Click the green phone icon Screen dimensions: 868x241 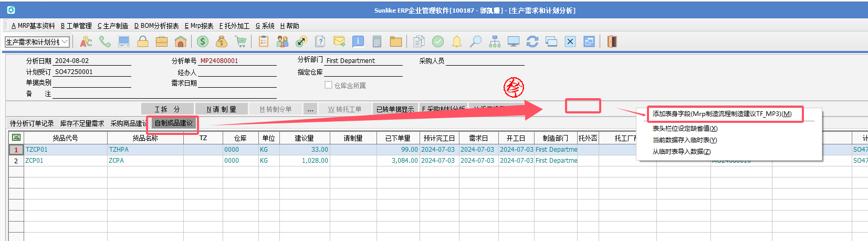pyautogui.click(x=105, y=42)
